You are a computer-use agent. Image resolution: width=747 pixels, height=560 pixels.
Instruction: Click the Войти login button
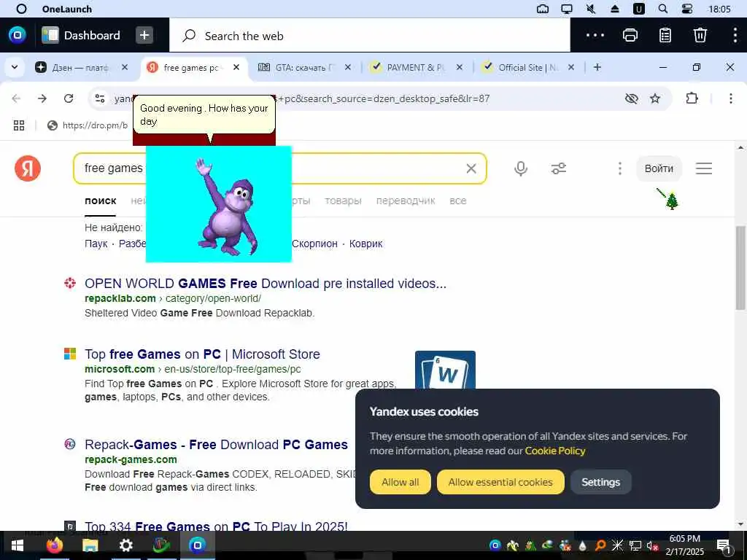coord(659,168)
